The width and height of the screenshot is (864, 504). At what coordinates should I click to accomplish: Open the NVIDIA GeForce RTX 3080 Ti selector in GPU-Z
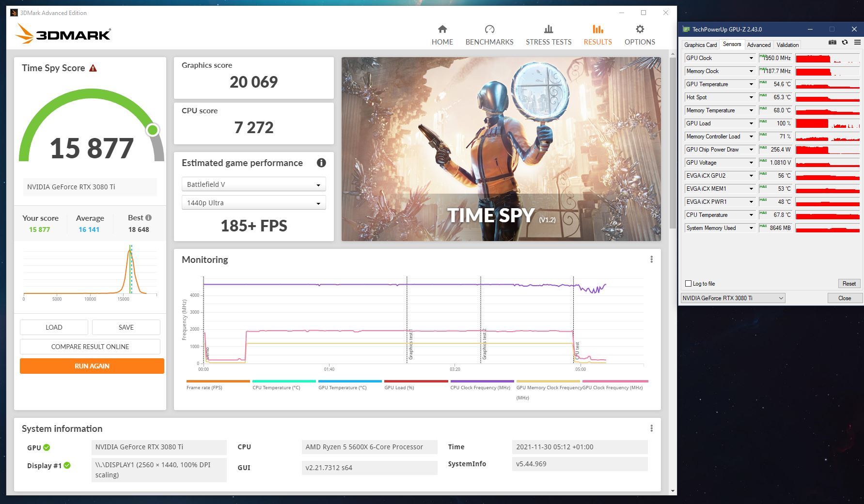(733, 298)
